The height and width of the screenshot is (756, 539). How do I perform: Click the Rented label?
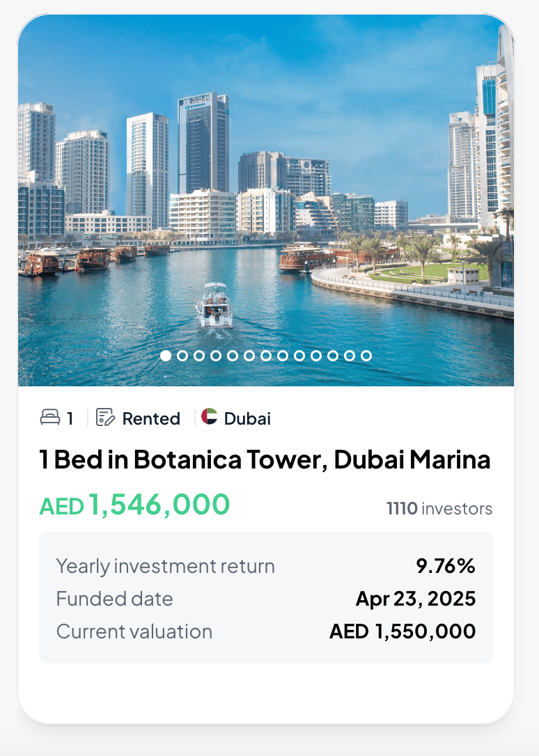pos(151,418)
